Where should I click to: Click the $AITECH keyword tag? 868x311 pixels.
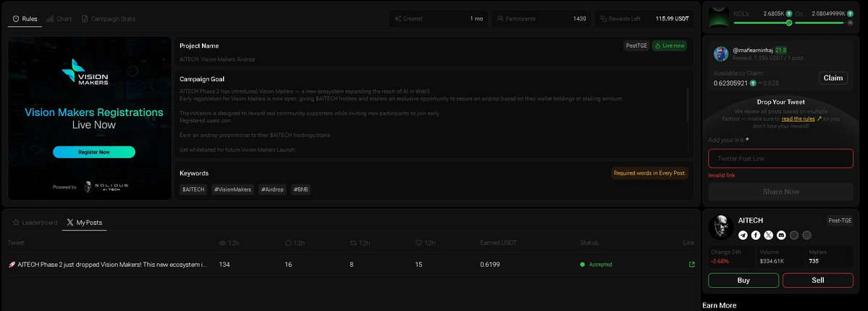pyautogui.click(x=193, y=190)
